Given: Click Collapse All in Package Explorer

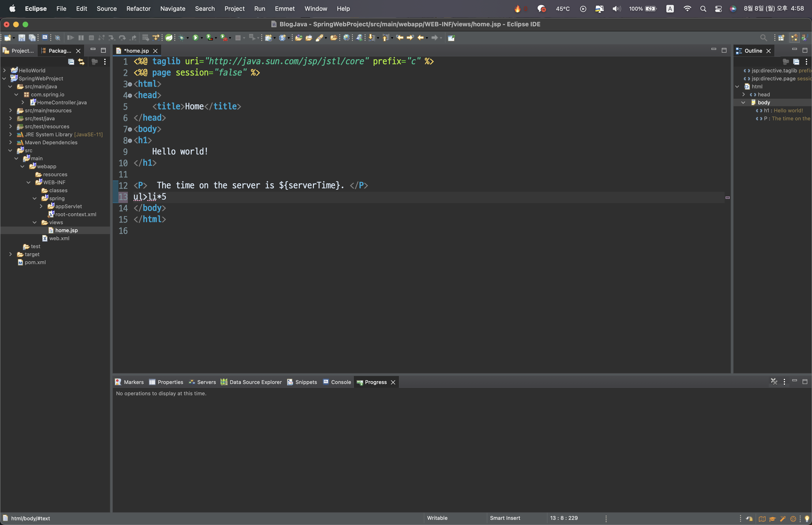Looking at the screenshot, I should coord(71,62).
